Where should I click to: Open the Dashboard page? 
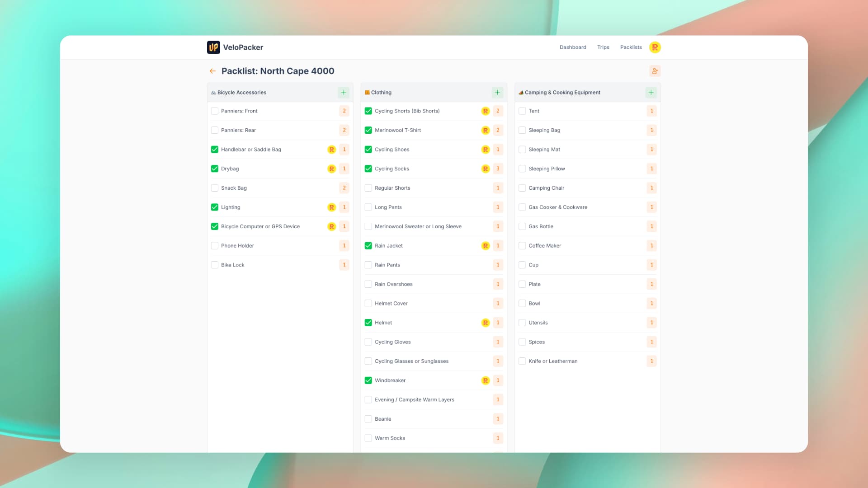click(x=573, y=47)
